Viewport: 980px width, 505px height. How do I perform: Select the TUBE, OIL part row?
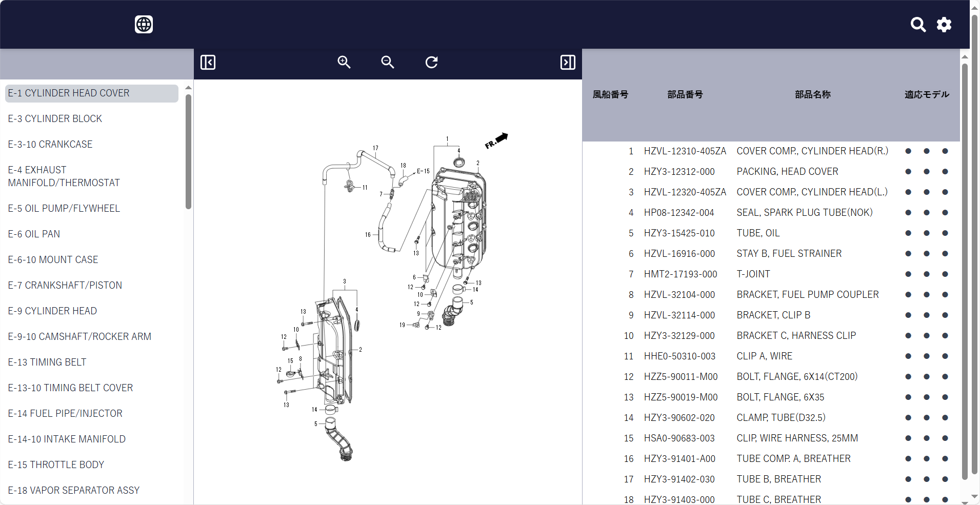757,233
